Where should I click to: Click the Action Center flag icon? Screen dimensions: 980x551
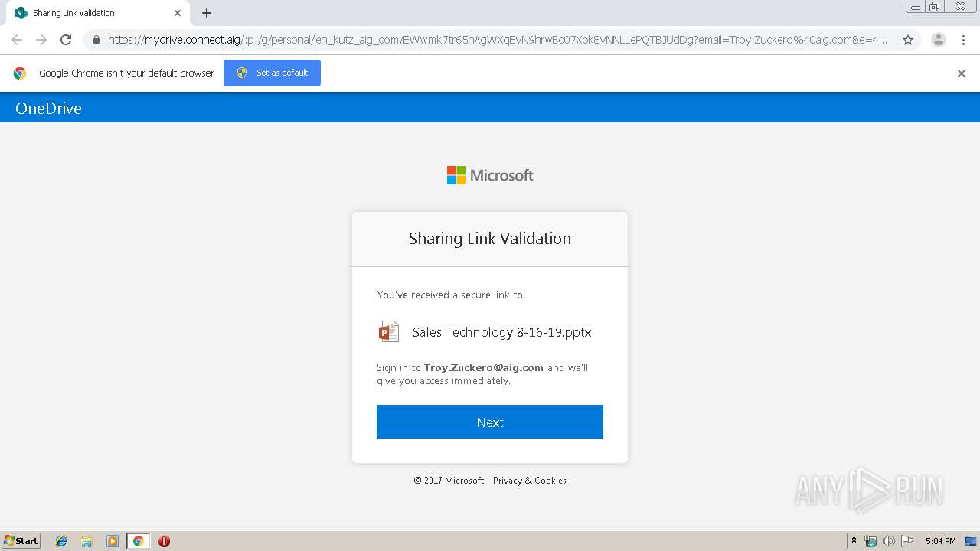[907, 541]
